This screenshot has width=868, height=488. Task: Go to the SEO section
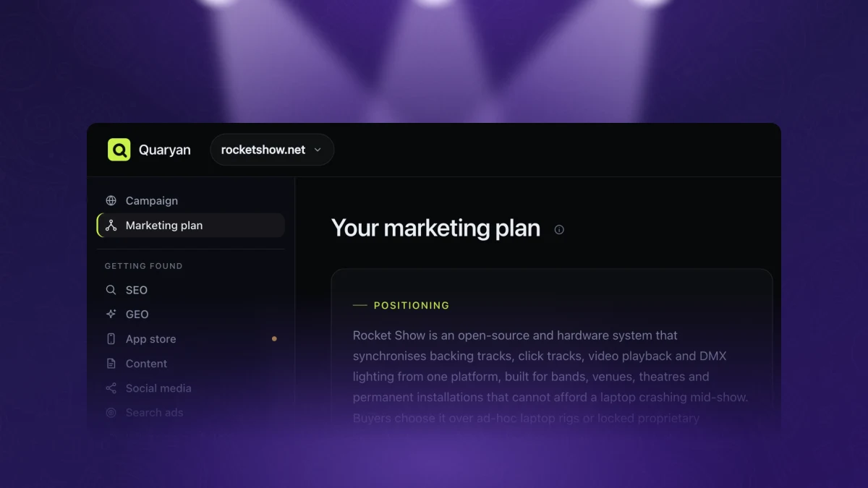191,290
